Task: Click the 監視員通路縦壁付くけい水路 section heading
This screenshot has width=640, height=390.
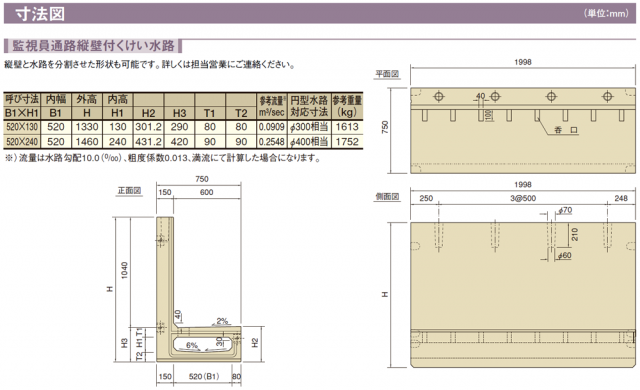Action: tap(93, 45)
